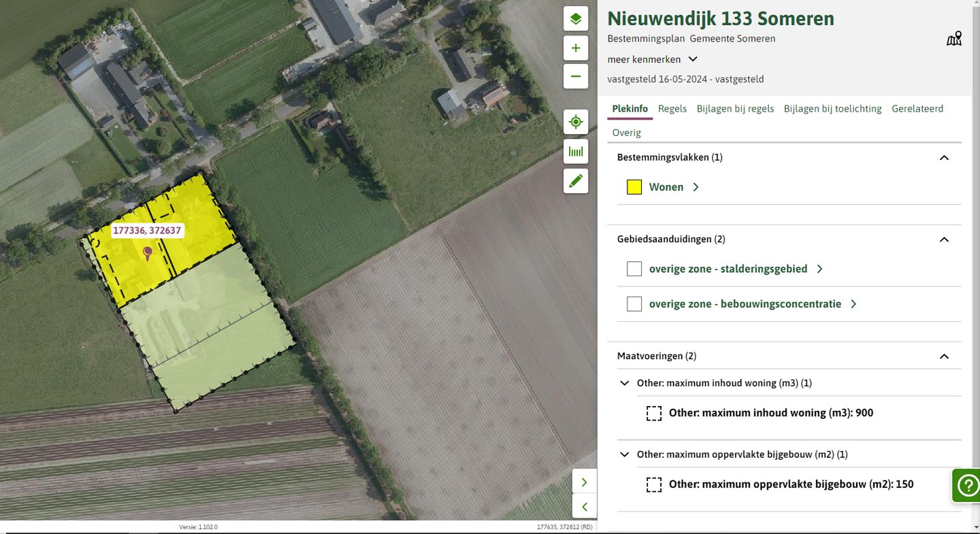
Task: Collapse the Bestemmingsvlakken section
Action: coord(944,157)
